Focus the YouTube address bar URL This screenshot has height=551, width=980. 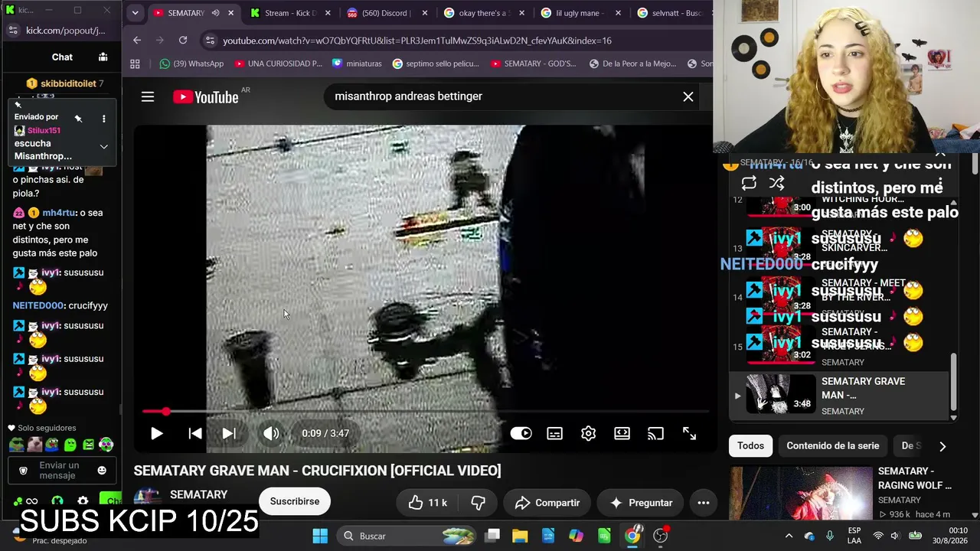(x=417, y=41)
